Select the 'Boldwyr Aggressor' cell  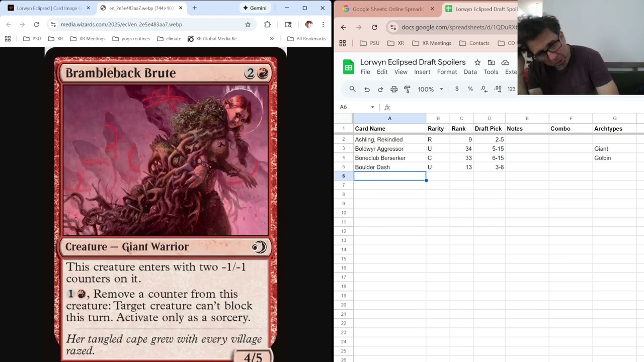(389, 149)
